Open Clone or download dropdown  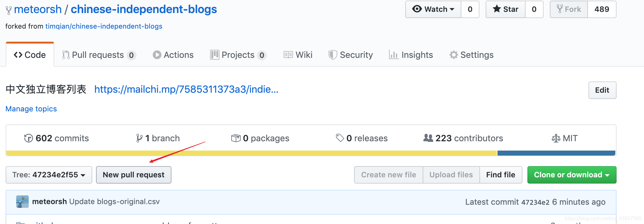tap(572, 175)
